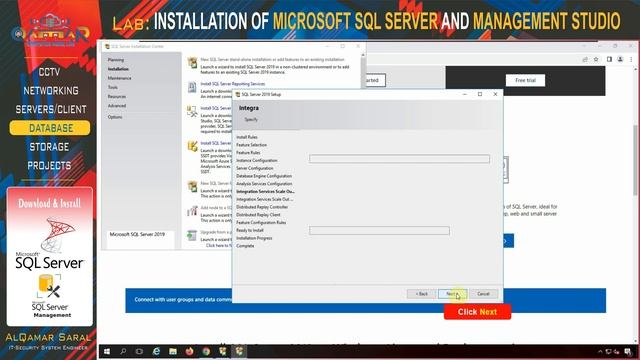Open the Advanced tab in Installation Center
This screenshot has width=640, height=360.
117,106
